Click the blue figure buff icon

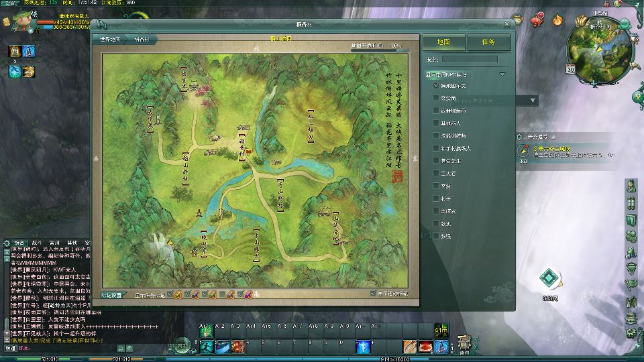[x=29, y=52]
